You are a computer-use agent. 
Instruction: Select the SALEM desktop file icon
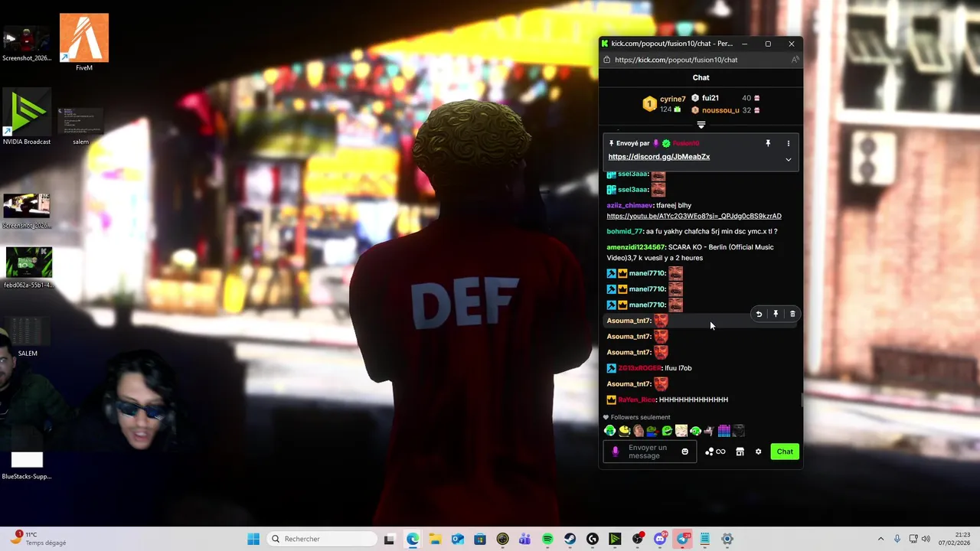(27, 336)
